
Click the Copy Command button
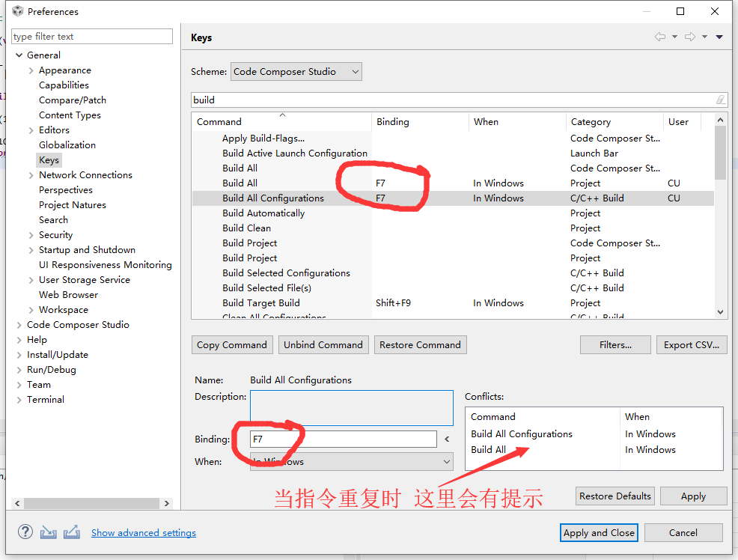coord(231,345)
